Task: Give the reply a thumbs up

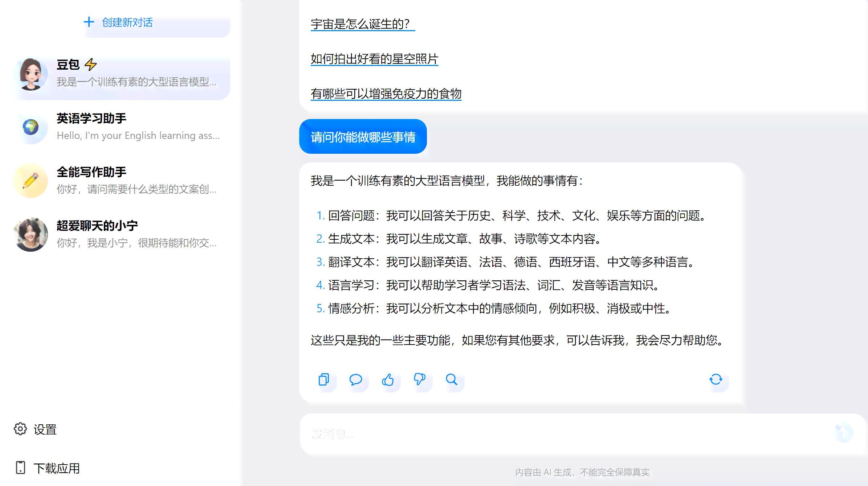Action: [388, 380]
